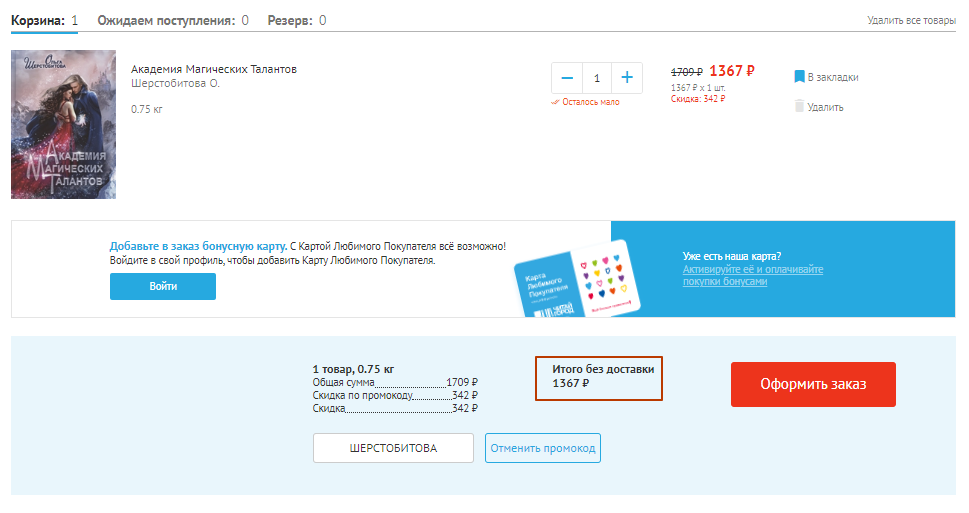Click the promo code field ШЕРСТОБИТОВА
This screenshot has height=513, width=969.
(393, 448)
